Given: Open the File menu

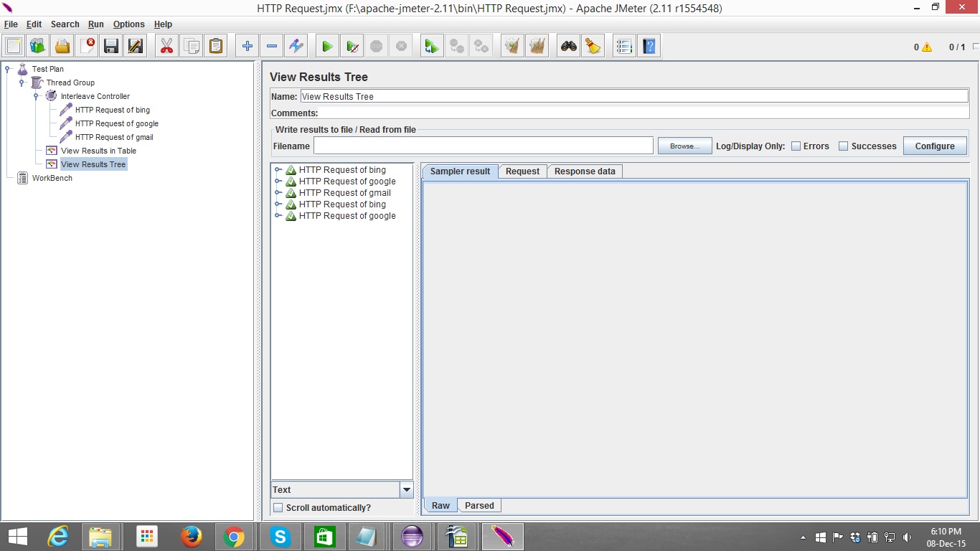Looking at the screenshot, I should tap(11, 24).
